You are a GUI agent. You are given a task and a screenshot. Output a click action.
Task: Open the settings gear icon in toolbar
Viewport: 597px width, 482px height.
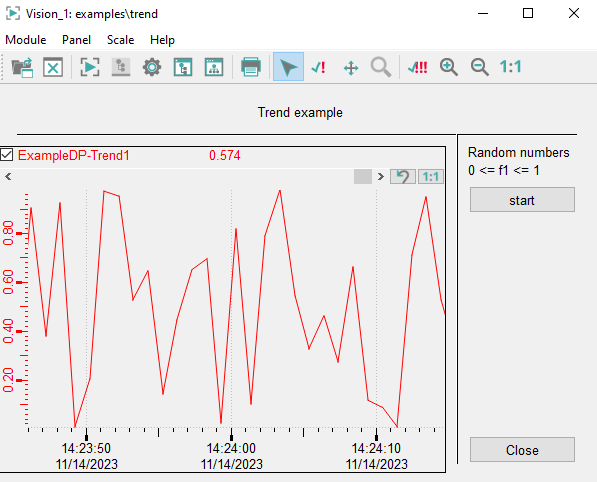(152, 67)
